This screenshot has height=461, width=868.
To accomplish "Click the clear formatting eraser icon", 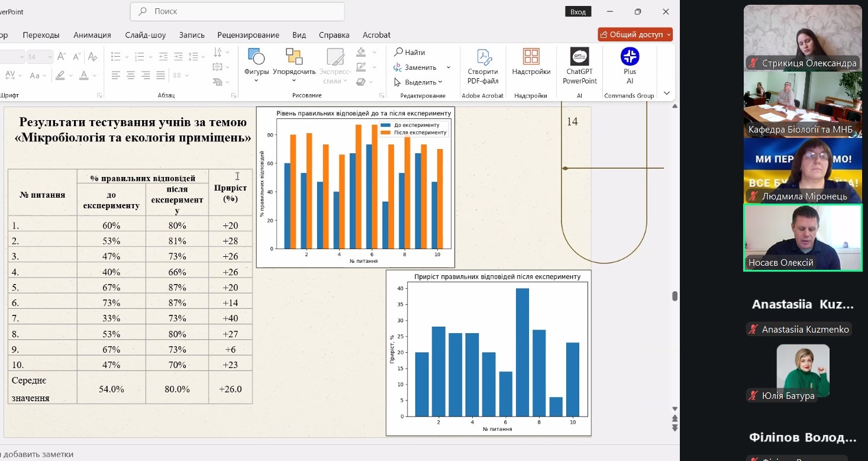I will pyautogui.click(x=92, y=57).
